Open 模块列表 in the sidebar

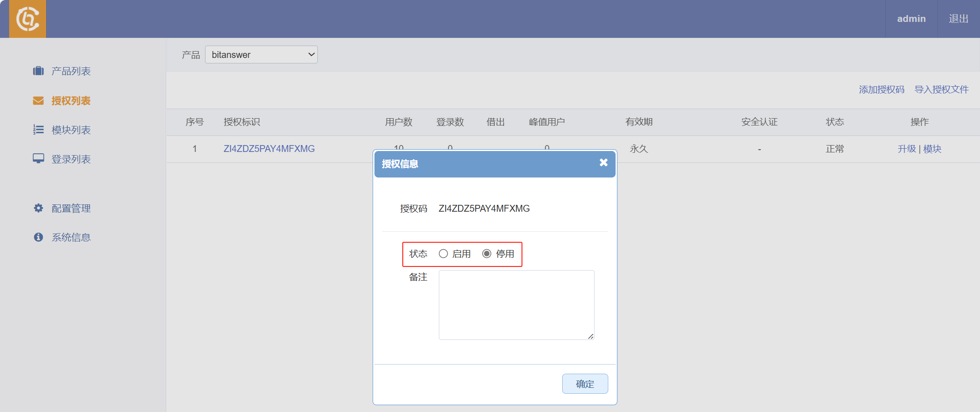coord(71,130)
